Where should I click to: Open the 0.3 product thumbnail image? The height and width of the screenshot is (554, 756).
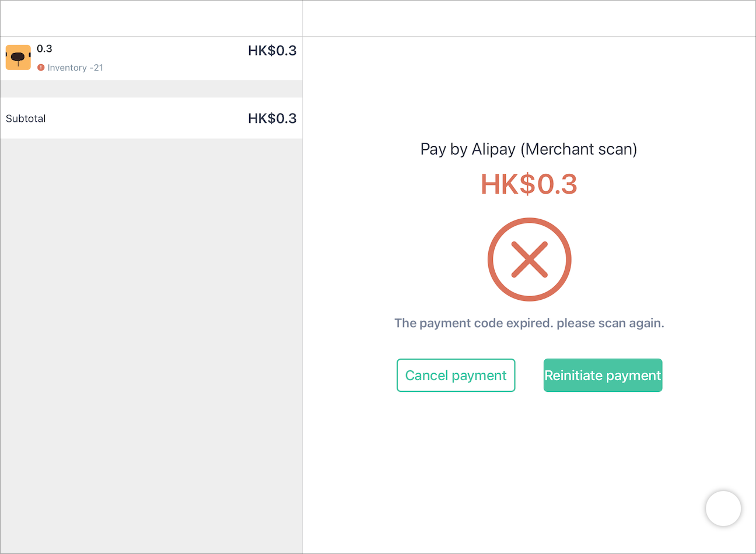18,57
